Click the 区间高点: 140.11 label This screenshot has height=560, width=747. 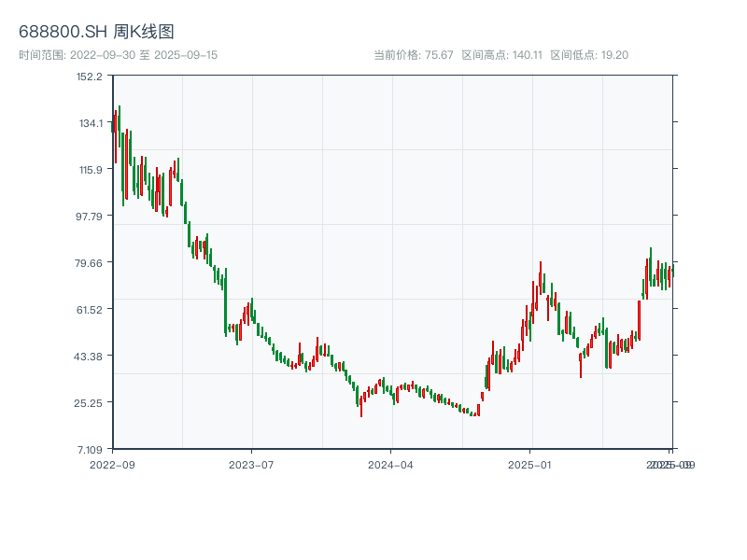501,55
